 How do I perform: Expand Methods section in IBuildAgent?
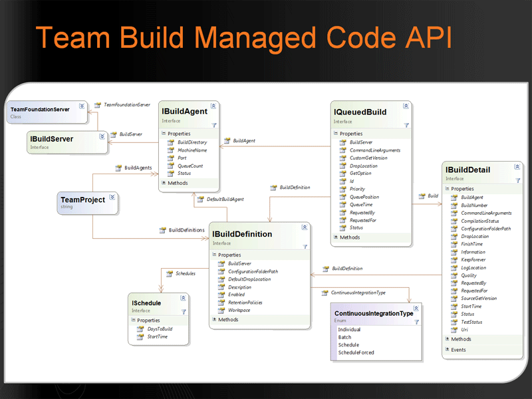tap(164, 183)
